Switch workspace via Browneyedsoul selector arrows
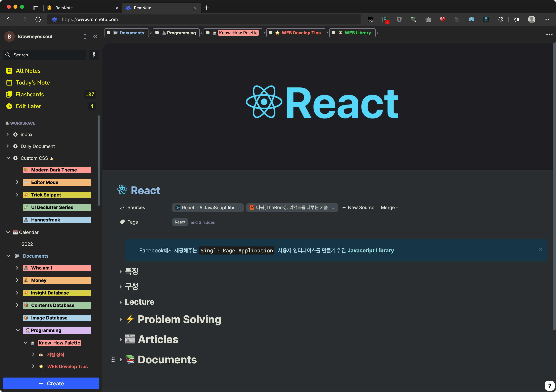 84,37
